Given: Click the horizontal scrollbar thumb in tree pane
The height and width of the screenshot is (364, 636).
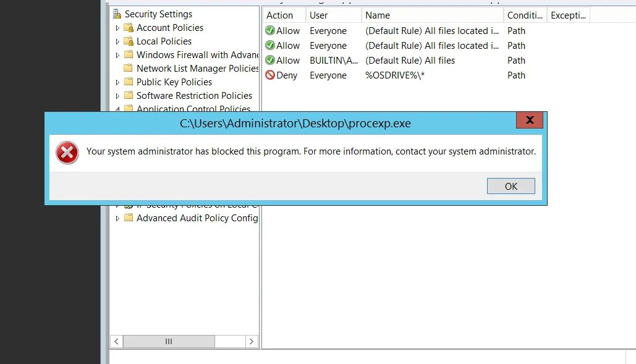Looking at the screenshot, I should (169, 341).
